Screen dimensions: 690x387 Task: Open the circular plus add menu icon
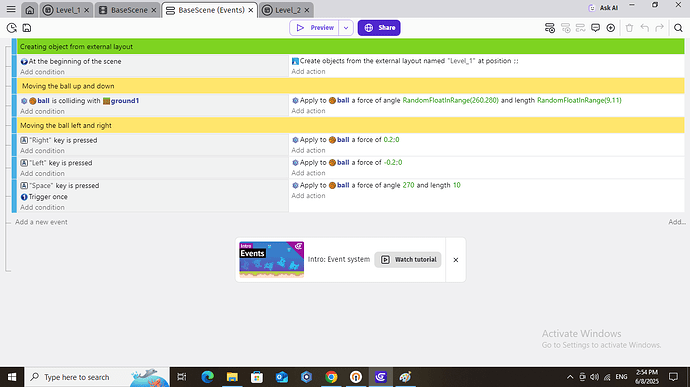click(610, 28)
